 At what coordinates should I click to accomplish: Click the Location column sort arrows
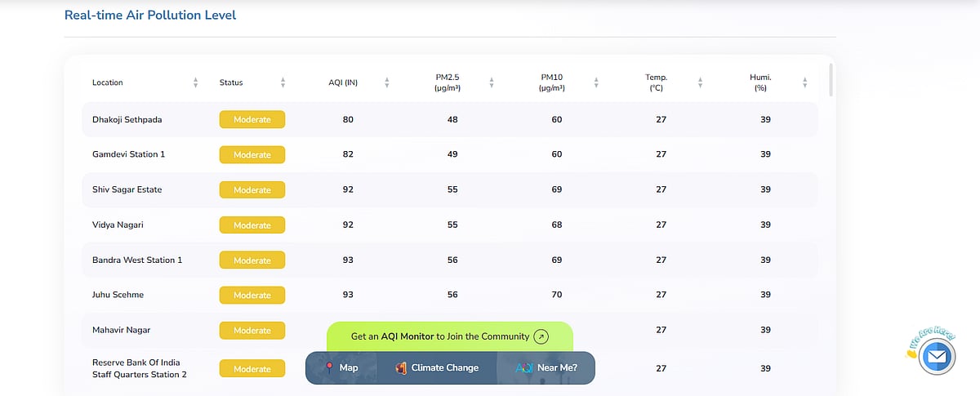(x=196, y=82)
